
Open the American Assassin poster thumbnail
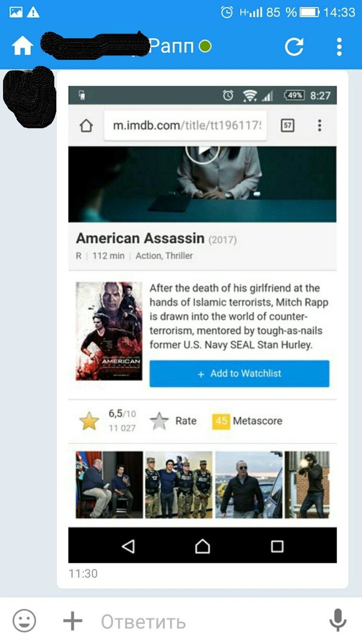(109, 331)
